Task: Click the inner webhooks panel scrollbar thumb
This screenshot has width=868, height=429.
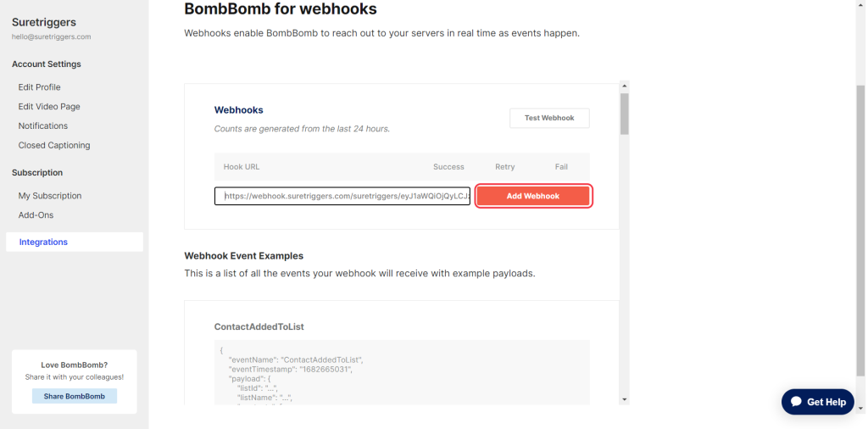Action: coord(625,114)
